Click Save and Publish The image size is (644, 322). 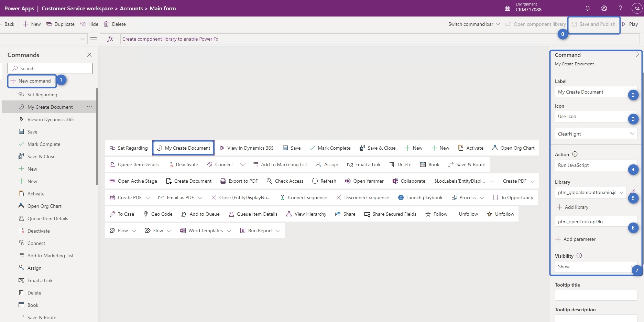(x=593, y=24)
